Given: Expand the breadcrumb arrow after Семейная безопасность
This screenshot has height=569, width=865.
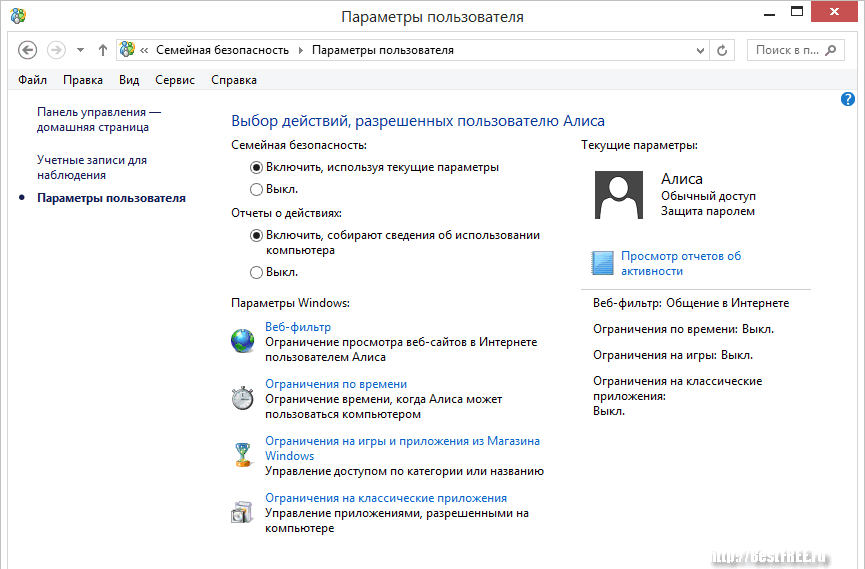Looking at the screenshot, I should [x=301, y=51].
